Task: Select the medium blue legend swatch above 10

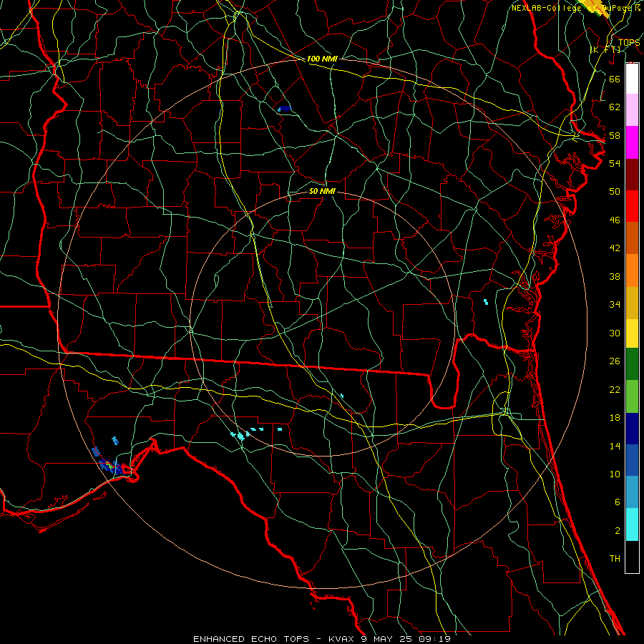Action: 632,460
